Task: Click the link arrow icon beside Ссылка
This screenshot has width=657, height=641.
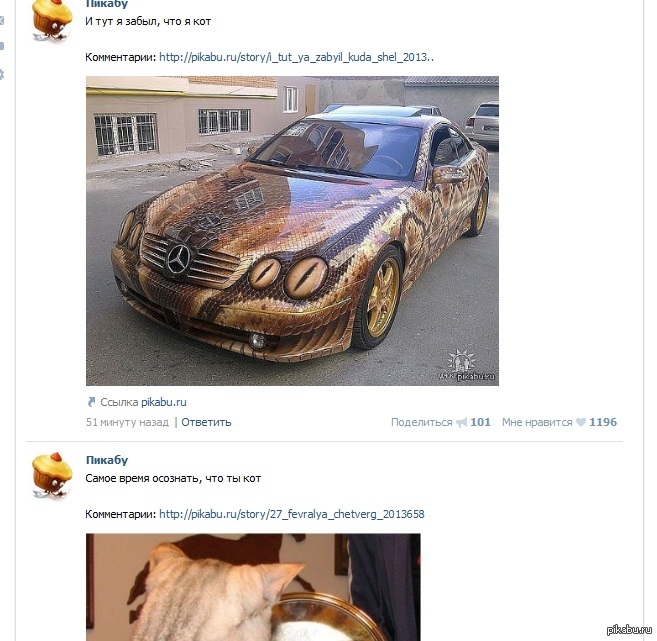Action: point(91,402)
